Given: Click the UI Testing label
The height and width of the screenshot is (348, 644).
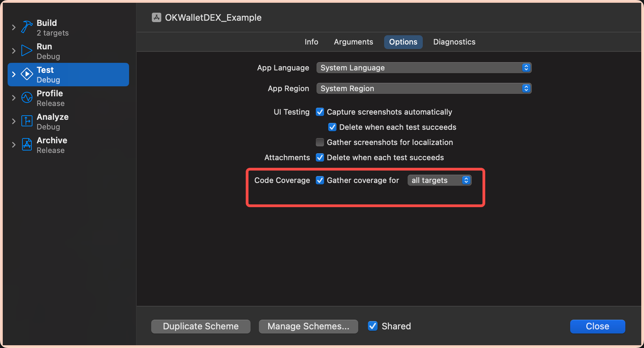Looking at the screenshot, I should [292, 112].
